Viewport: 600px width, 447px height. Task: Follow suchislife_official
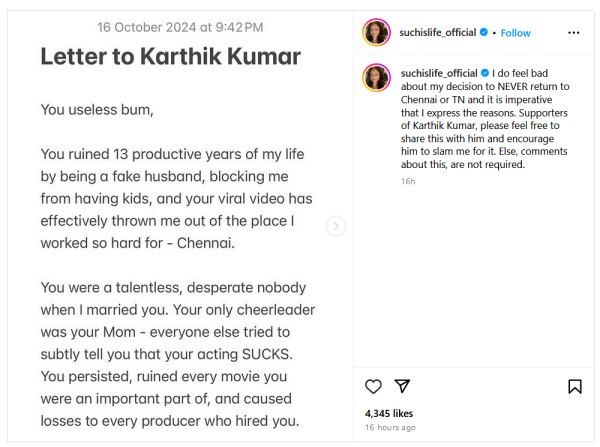tap(515, 33)
